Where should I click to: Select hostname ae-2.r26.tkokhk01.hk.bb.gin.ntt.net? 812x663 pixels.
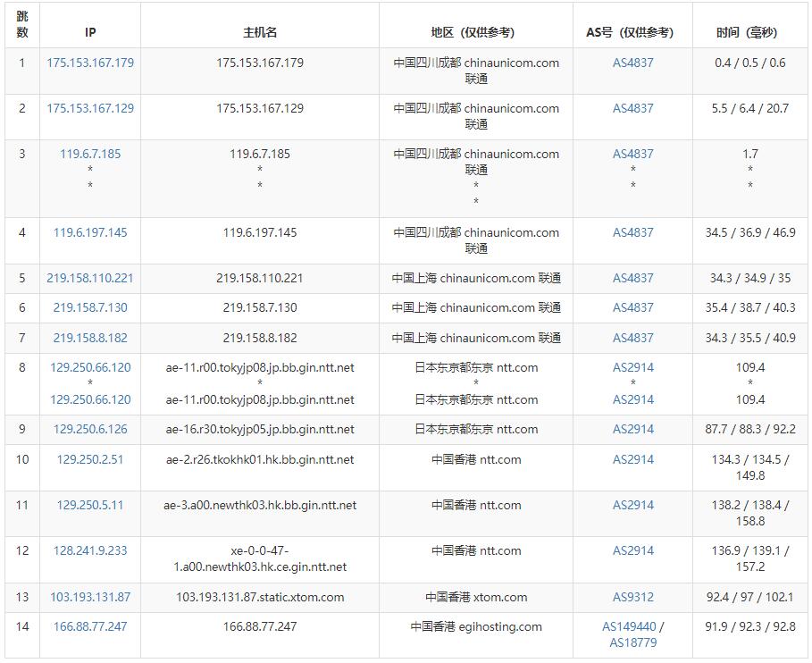coord(260,459)
